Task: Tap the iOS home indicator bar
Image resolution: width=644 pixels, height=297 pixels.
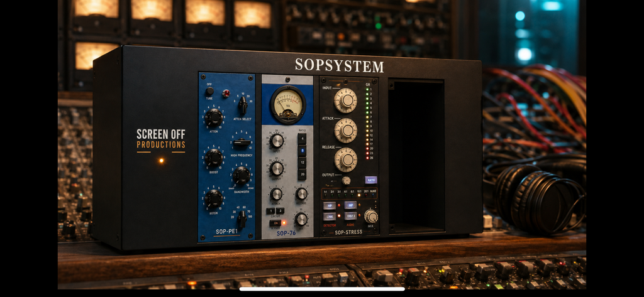Action: [x=322, y=289]
